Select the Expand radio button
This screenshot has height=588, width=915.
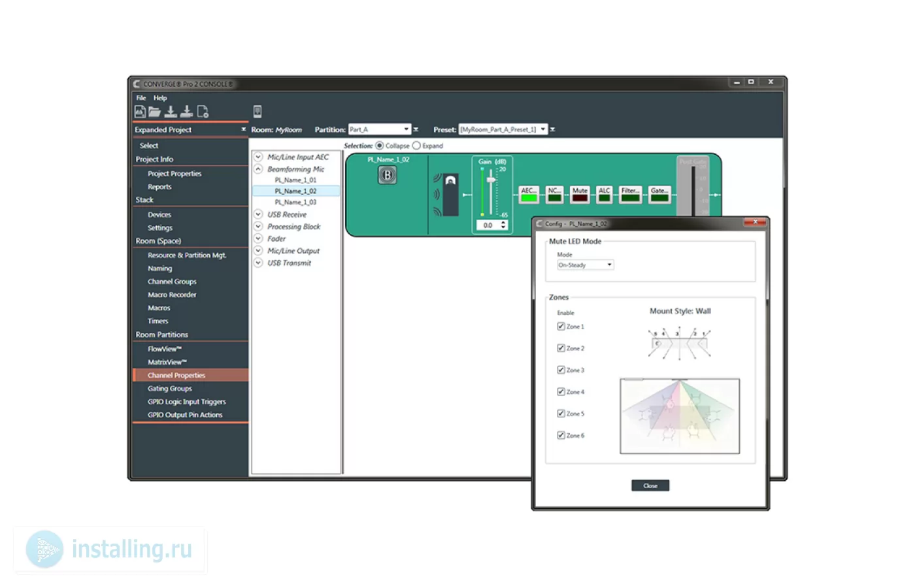(416, 146)
